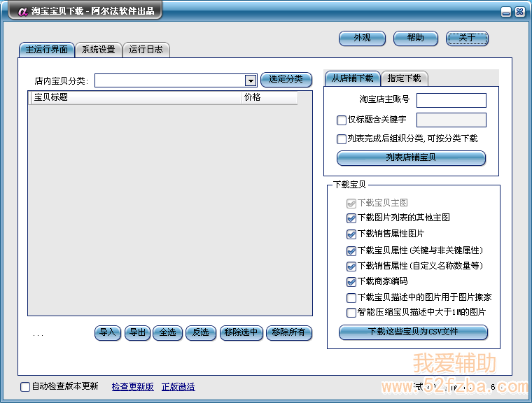The image size is (532, 403).
Task: Select the 指定下载 tab
Action: pyautogui.click(x=404, y=78)
